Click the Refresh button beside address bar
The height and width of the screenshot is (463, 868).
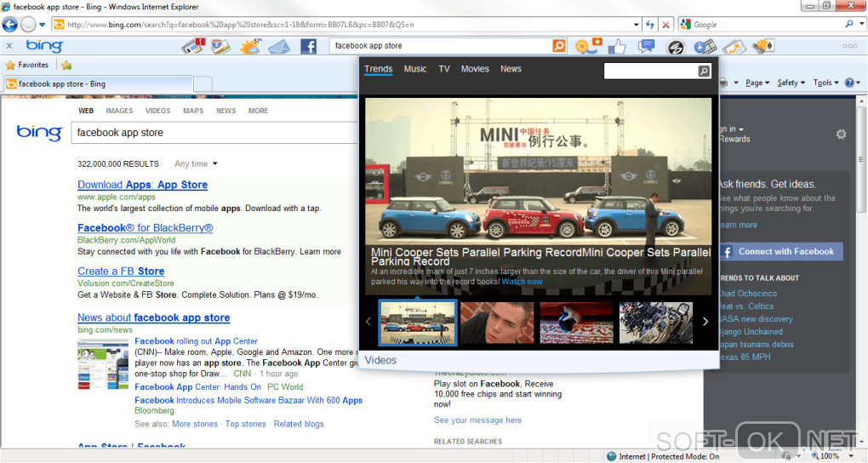point(650,25)
